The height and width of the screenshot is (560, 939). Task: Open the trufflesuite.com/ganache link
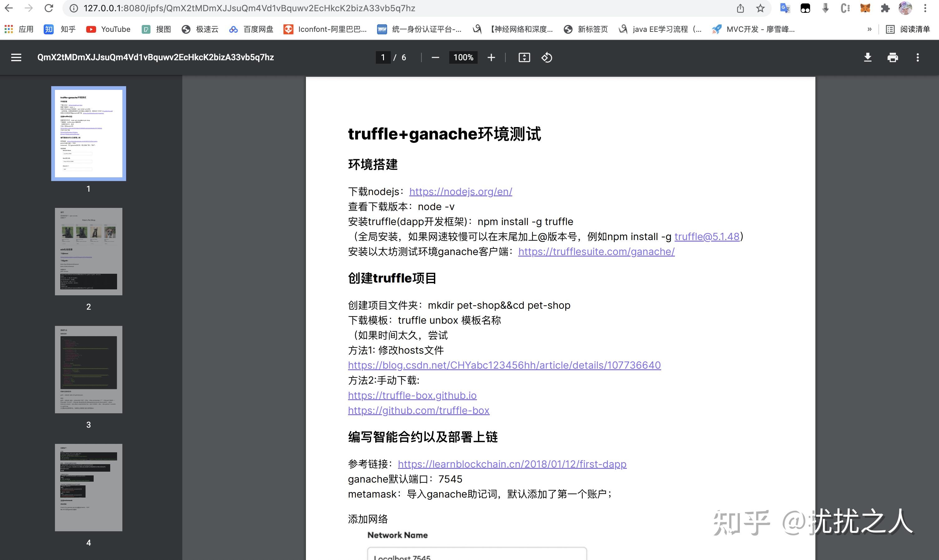point(597,252)
